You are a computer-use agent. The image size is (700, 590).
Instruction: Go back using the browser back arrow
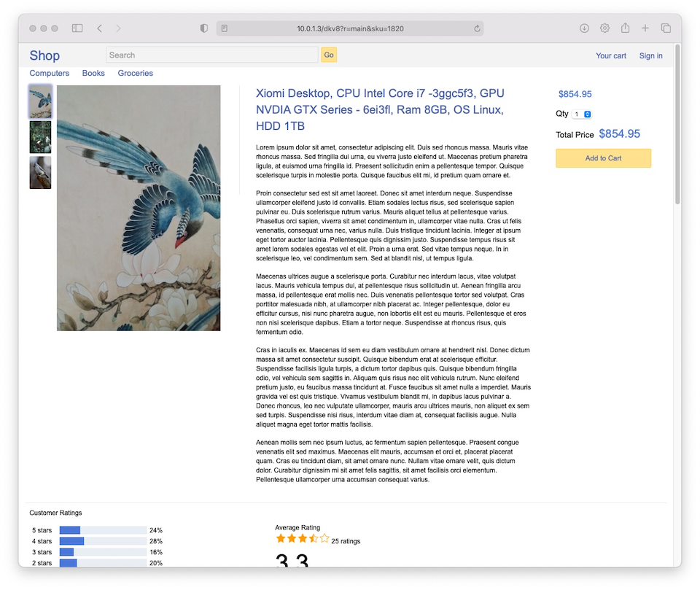point(100,28)
